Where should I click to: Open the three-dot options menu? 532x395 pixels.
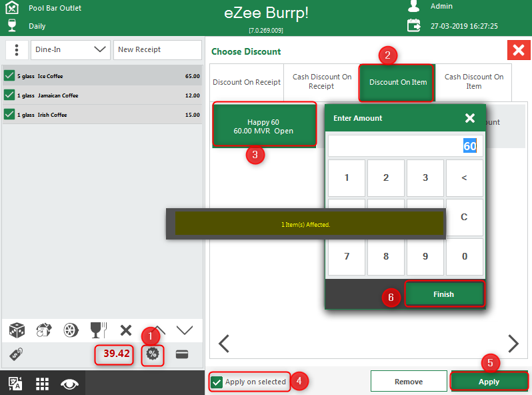[16, 49]
